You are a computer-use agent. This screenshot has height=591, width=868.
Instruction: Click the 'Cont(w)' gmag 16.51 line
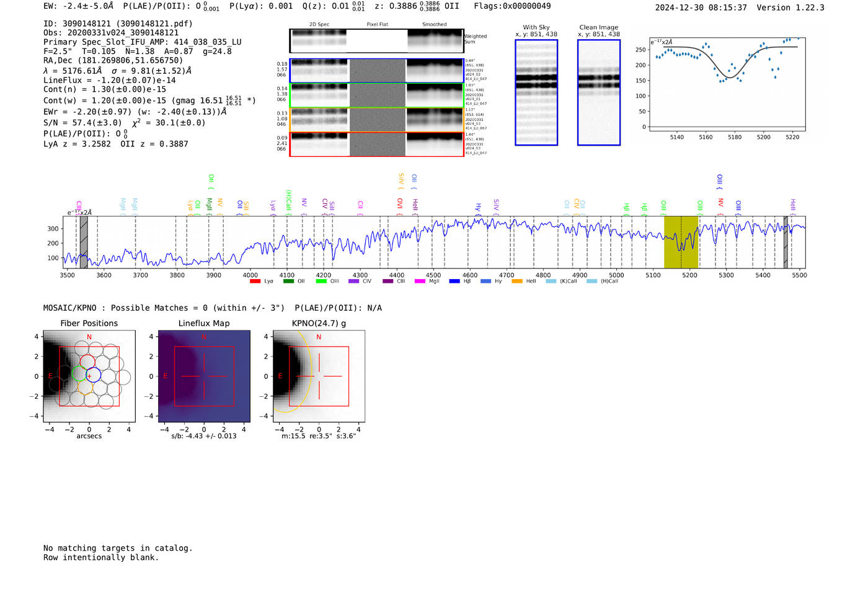149,100
